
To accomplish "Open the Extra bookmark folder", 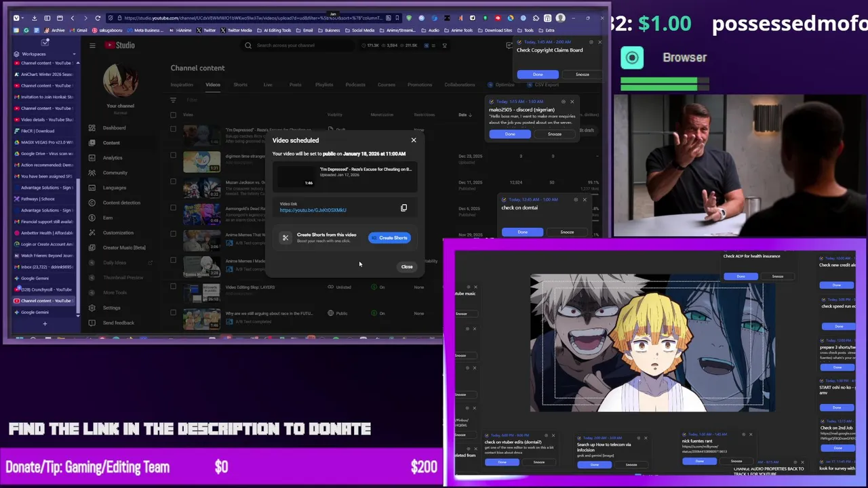I will [x=547, y=30].
